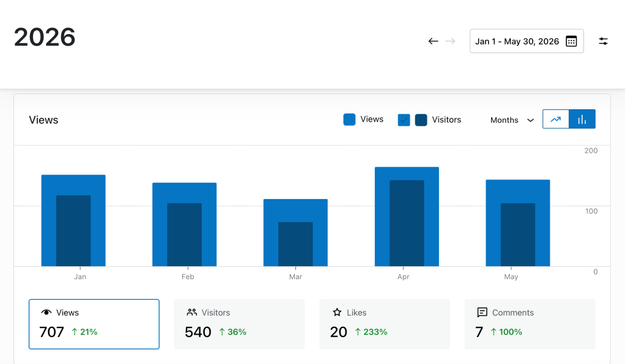The width and height of the screenshot is (625, 364).
Task: Select the Likes stat tab
Action: [385, 324]
